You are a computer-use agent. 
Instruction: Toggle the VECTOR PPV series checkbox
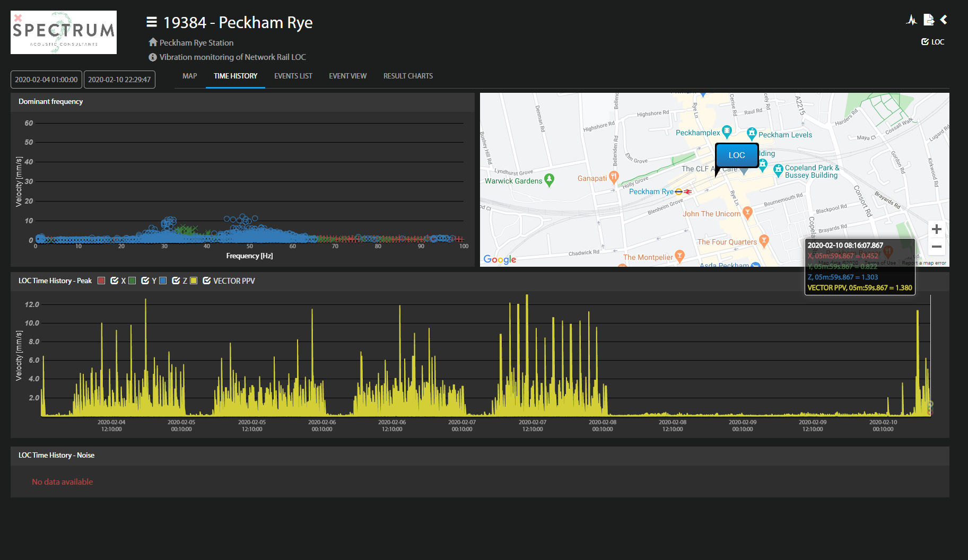click(x=207, y=281)
